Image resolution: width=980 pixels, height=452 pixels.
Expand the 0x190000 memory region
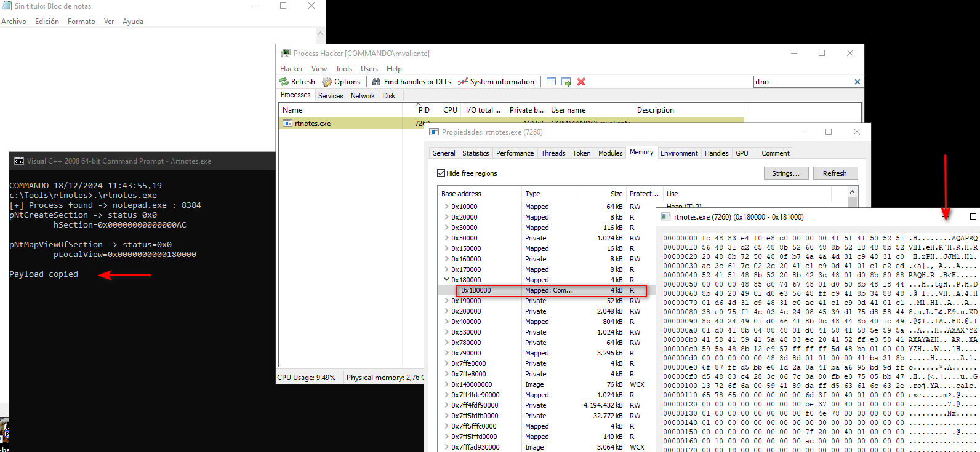point(446,301)
